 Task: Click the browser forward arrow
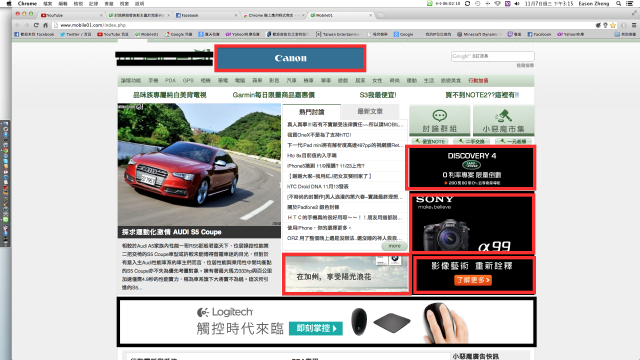27,25
